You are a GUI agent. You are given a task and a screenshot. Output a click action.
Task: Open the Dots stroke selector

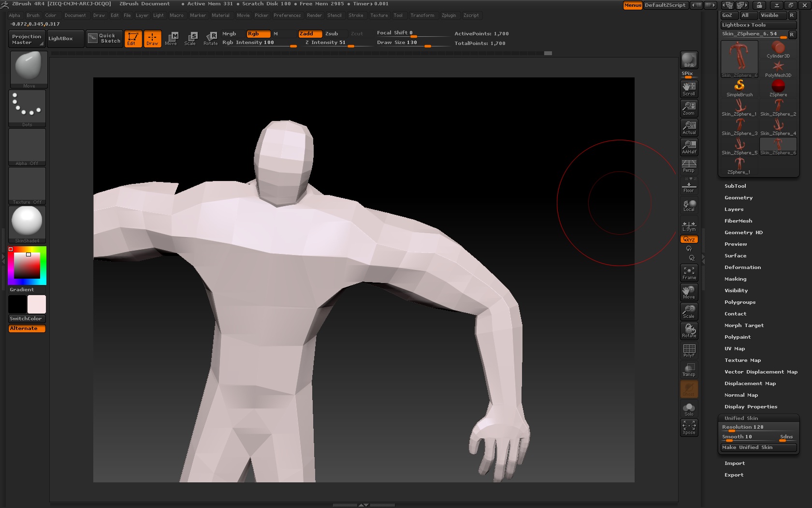28,108
